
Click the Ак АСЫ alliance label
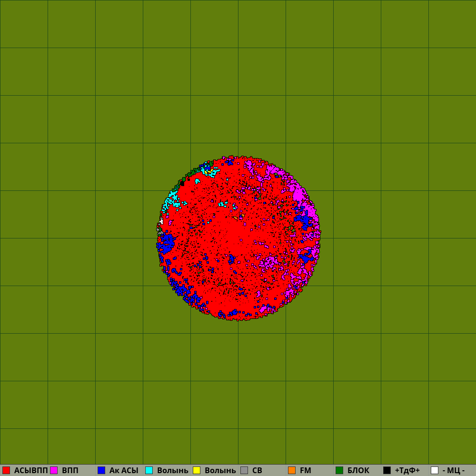124,471
